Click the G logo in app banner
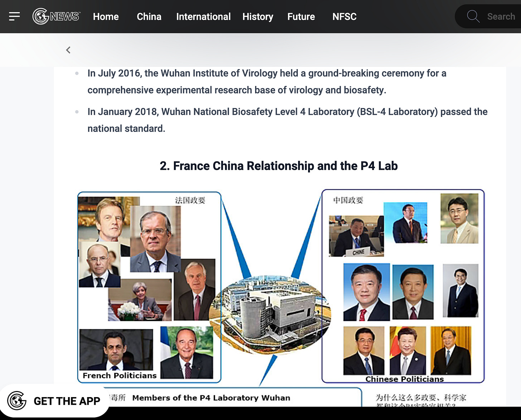 pyautogui.click(x=17, y=401)
